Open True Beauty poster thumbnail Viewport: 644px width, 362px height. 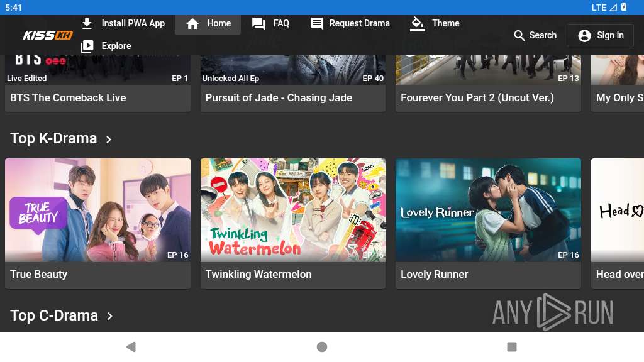pyautogui.click(x=97, y=210)
